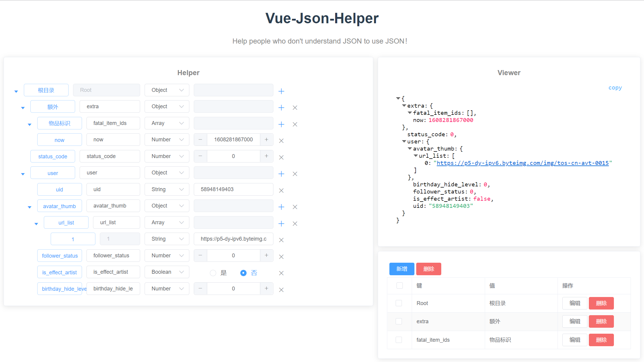The width and height of the screenshot is (644, 362).
Task: Delete the uid row using its X icon
Action: 281,191
